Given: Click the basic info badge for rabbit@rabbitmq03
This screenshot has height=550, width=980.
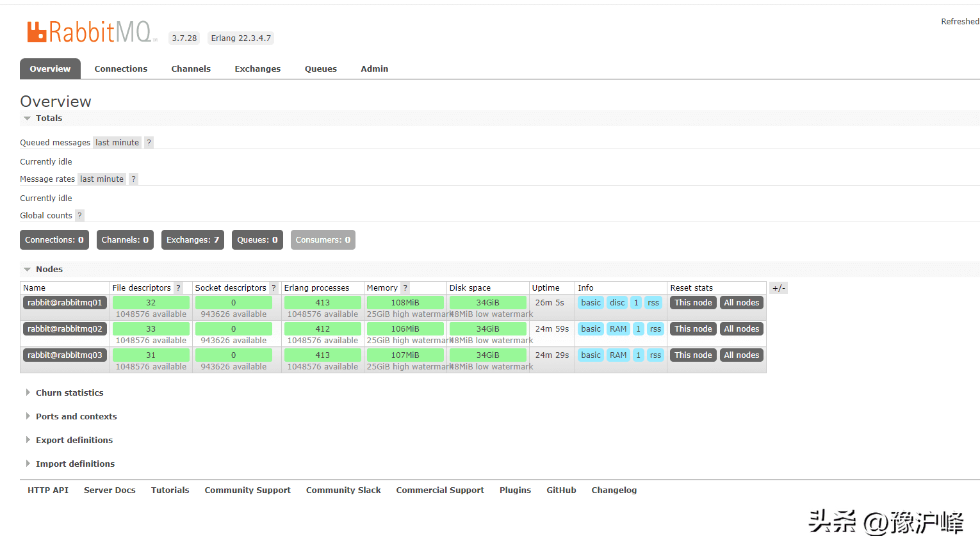Looking at the screenshot, I should point(591,355).
